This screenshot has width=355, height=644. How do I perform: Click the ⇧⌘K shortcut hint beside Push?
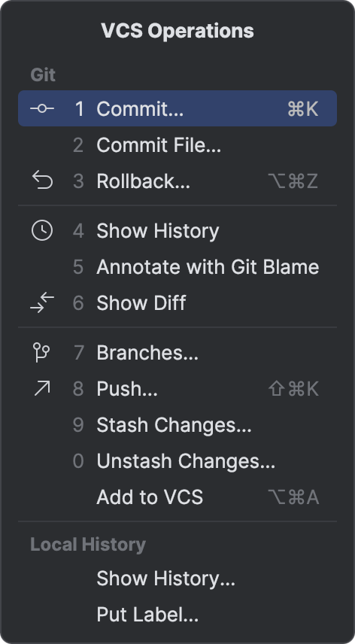[x=294, y=389]
